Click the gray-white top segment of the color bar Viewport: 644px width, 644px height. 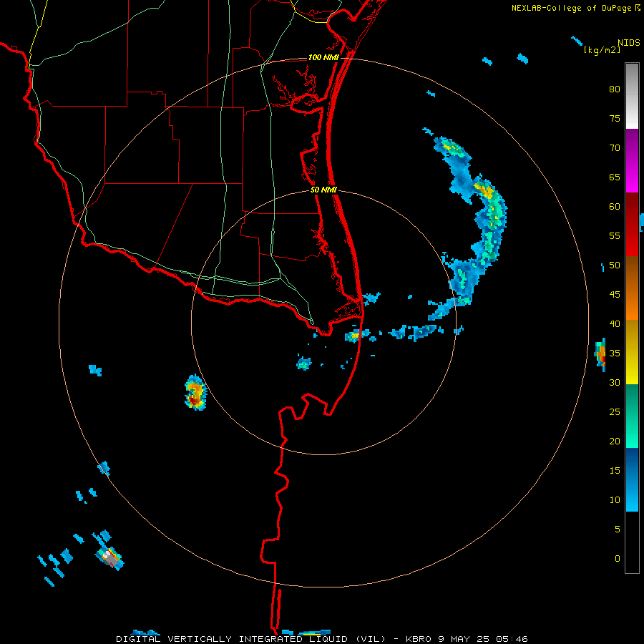click(x=632, y=96)
